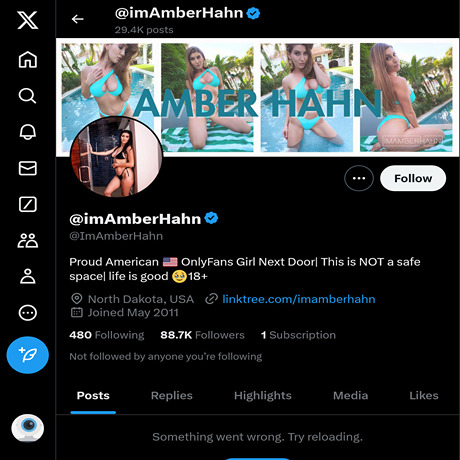Viewport: 460px width, 460px height.
Task: Click the blue compose post button
Action: (28, 355)
